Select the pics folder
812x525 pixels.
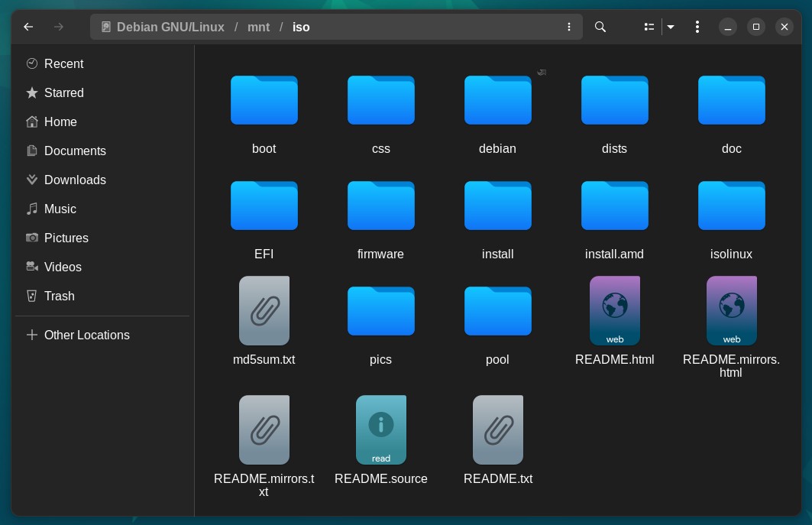[x=381, y=310]
